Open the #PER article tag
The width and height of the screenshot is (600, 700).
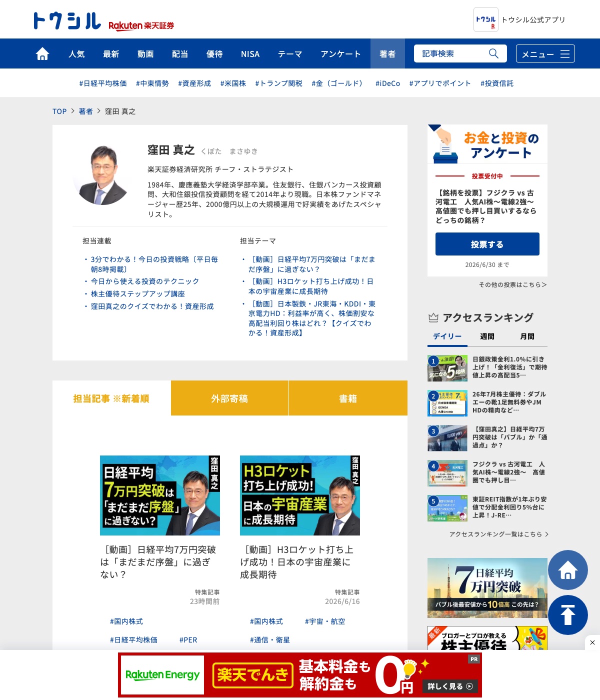tap(188, 640)
